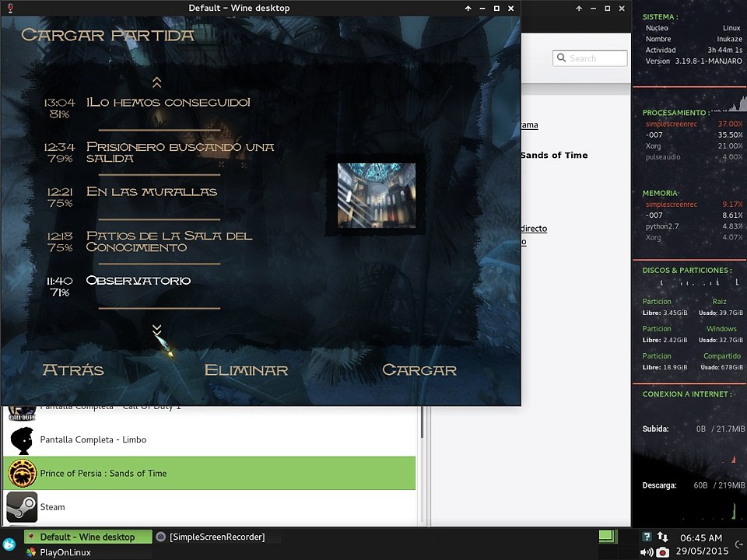Click the "rama" link in PlayOnLinux side panel
The width and height of the screenshot is (747, 560).
coord(530,124)
